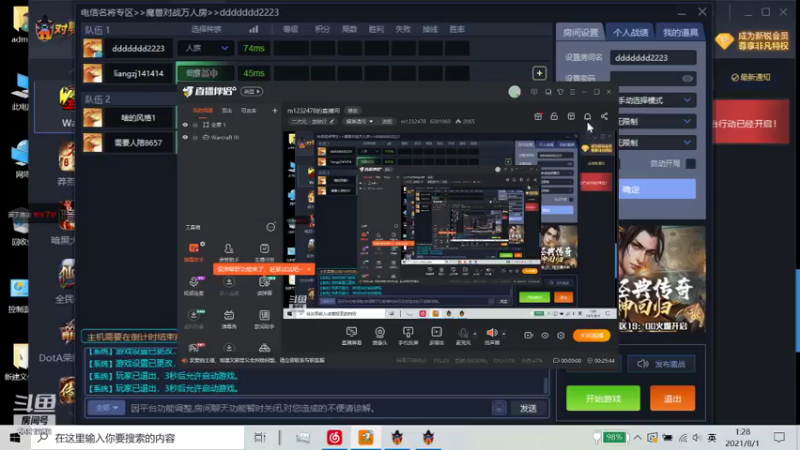Toggle the lock of the 全屏1 source

(x=195, y=124)
